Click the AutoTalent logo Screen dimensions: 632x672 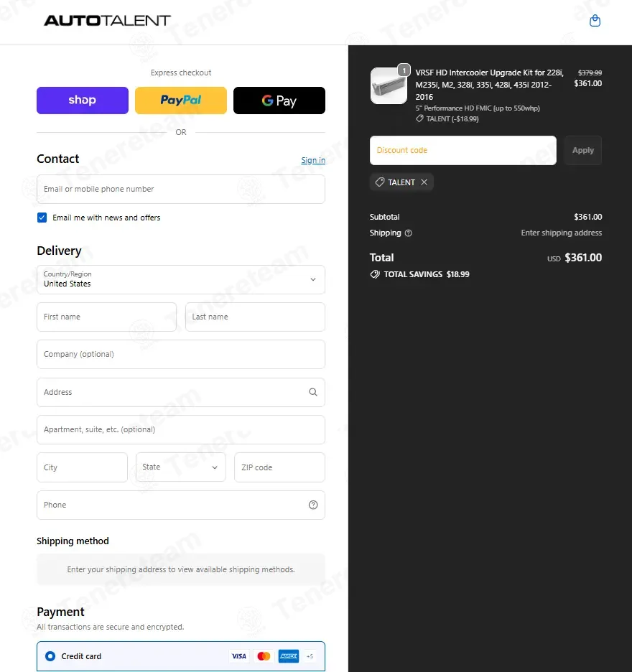coord(107,20)
